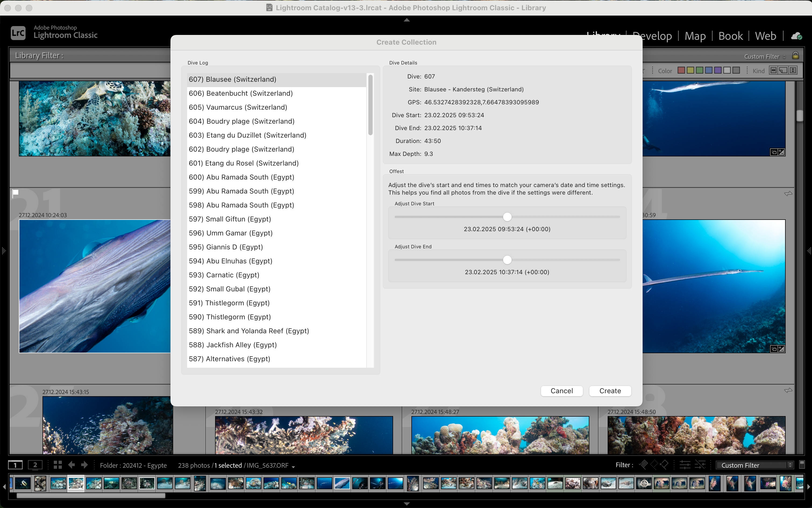Open the Map module
This screenshot has height=508, width=812.
pos(695,35)
